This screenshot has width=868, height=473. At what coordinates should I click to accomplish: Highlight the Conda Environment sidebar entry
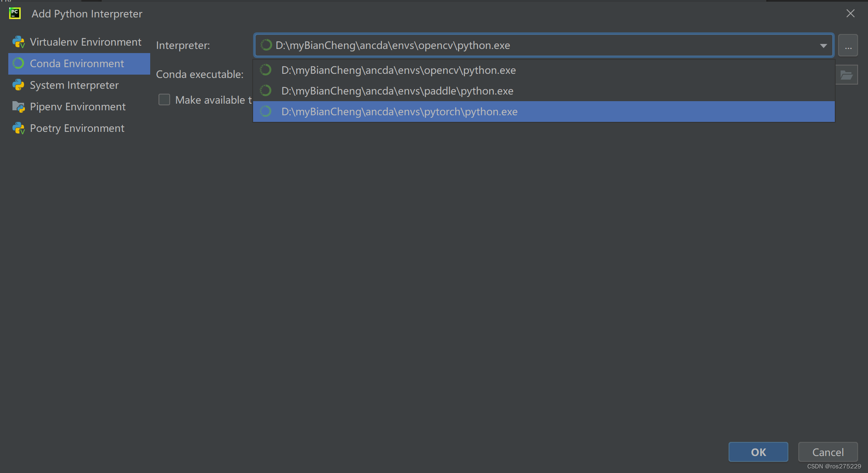click(77, 63)
